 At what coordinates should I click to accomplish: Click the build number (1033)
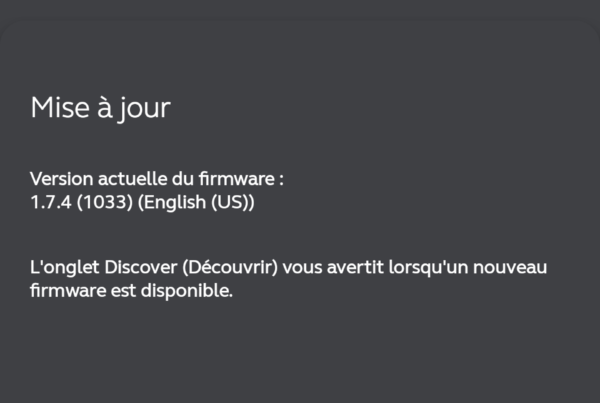click(104, 202)
